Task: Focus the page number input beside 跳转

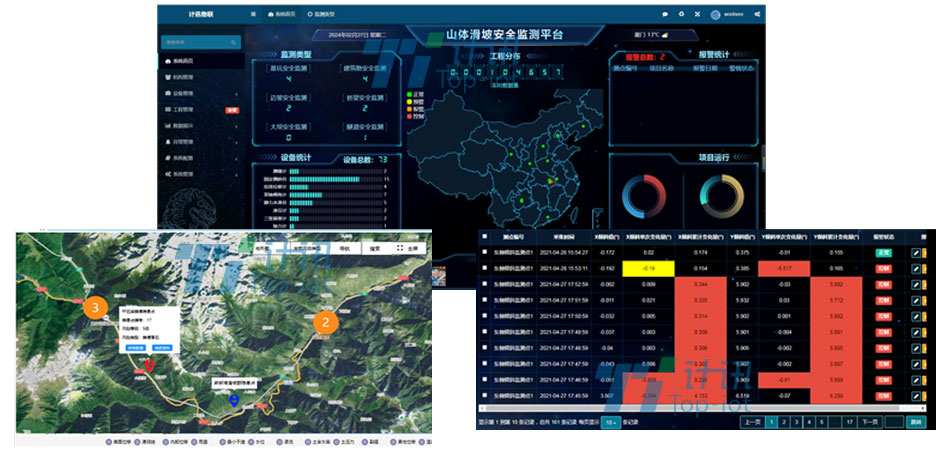Action: pos(893,422)
